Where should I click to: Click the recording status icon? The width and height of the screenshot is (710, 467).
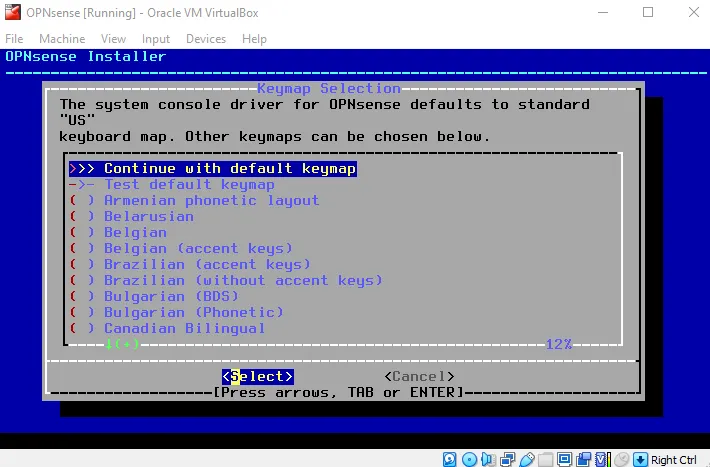[583, 460]
